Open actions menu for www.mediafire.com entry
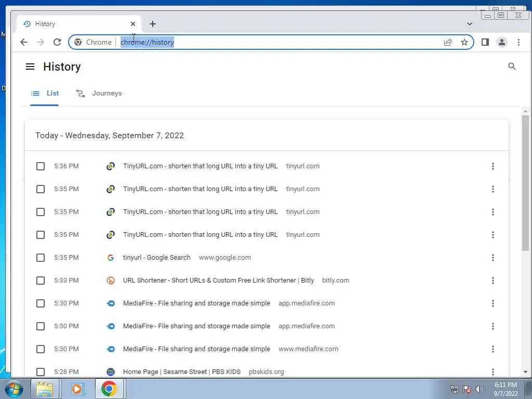The width and height of the screenshot is (532, 399). coord(493,349)
